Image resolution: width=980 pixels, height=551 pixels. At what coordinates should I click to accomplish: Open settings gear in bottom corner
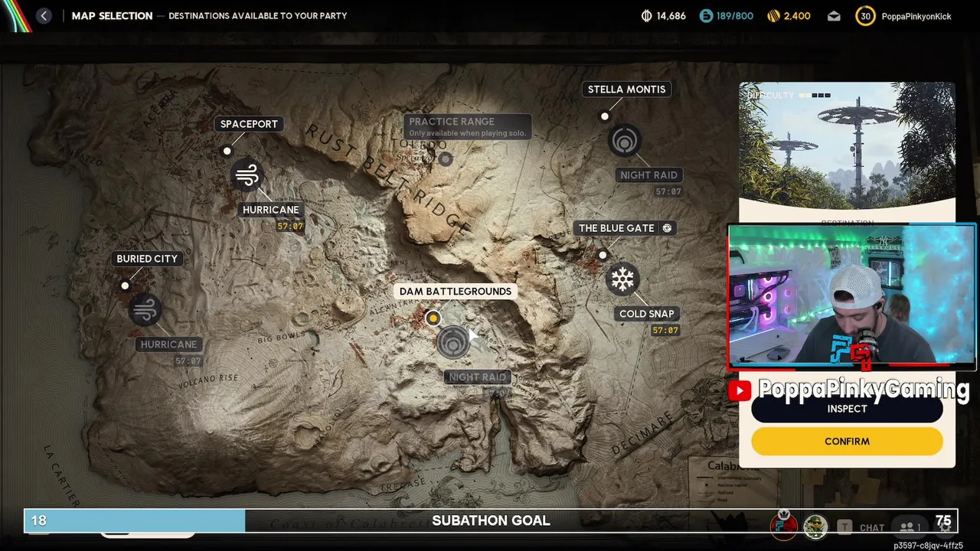[945, 527]
